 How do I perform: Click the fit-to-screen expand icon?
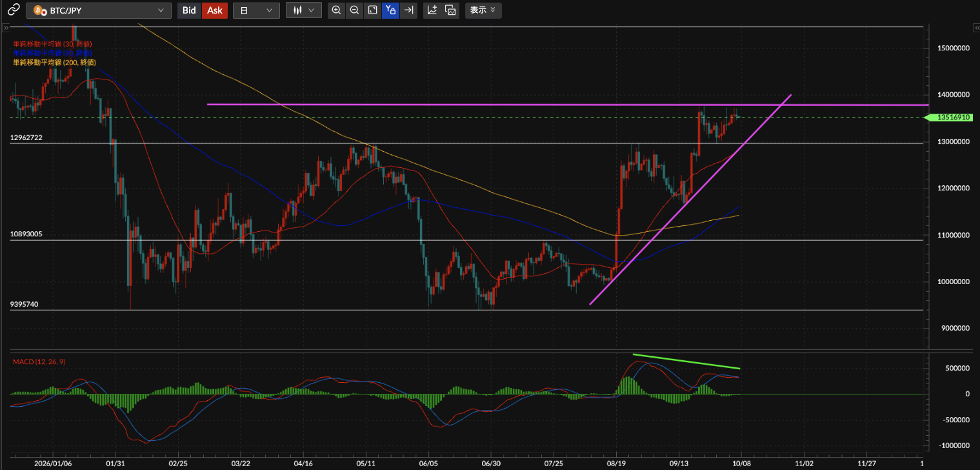pos(372,10)
